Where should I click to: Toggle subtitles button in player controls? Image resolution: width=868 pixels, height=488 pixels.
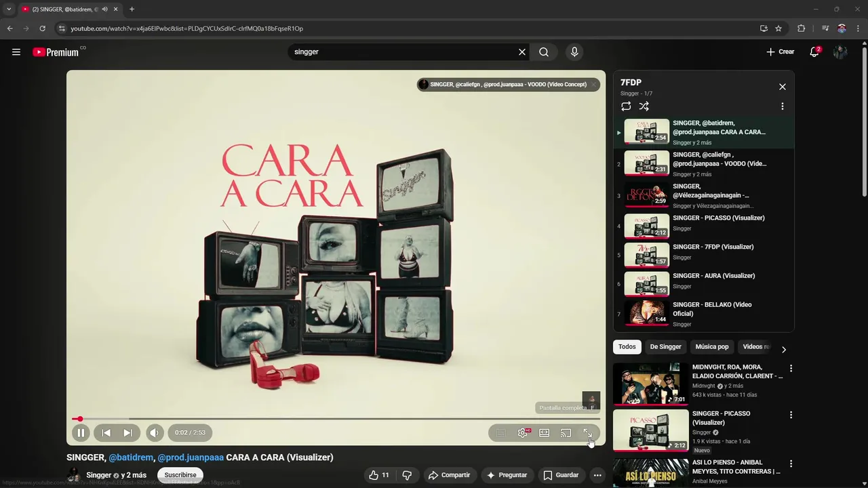point(500,432)
